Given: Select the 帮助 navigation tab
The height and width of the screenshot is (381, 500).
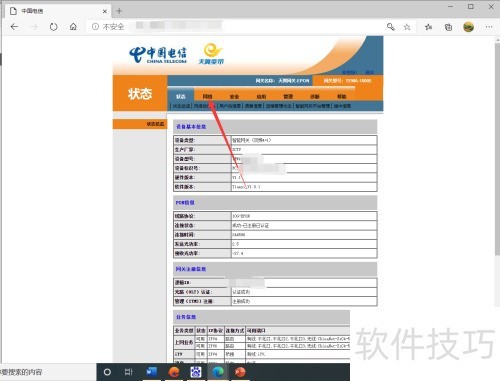Looking at the screenshot, I should tap(342, 96).
